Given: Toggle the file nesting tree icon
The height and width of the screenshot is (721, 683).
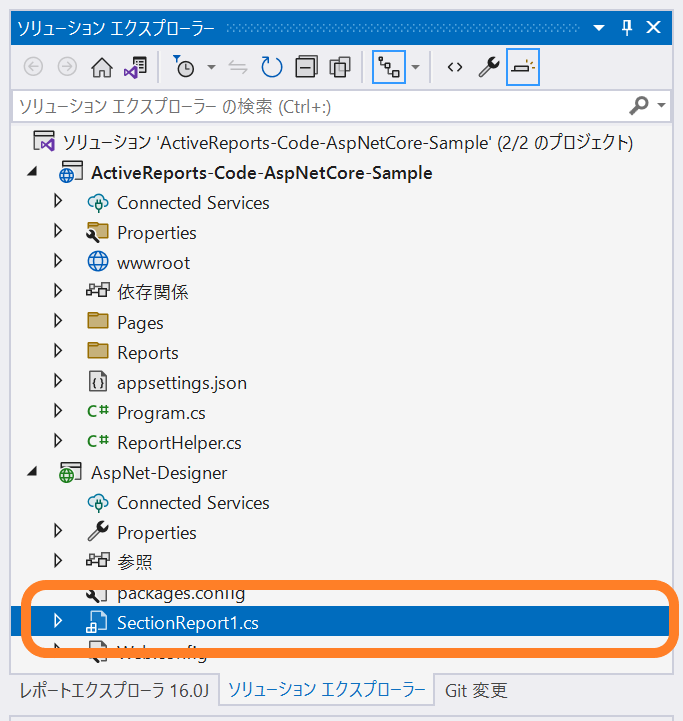Looking at the screenshot, I should (389, 67).
